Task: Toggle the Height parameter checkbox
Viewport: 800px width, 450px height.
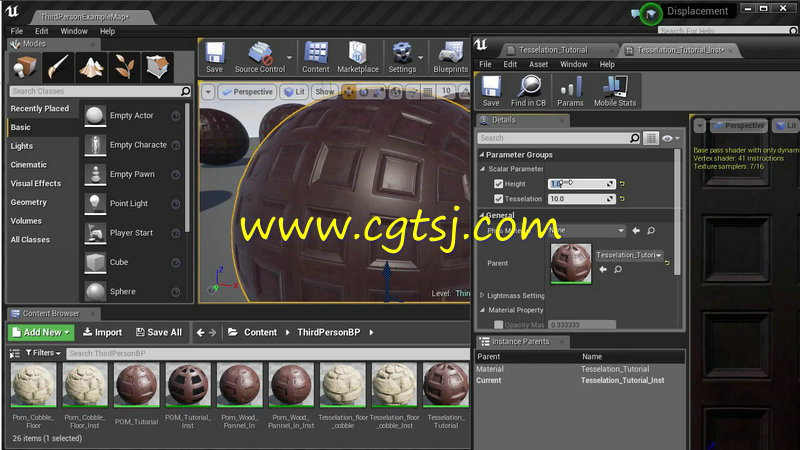Action: (x=498, y=184)
